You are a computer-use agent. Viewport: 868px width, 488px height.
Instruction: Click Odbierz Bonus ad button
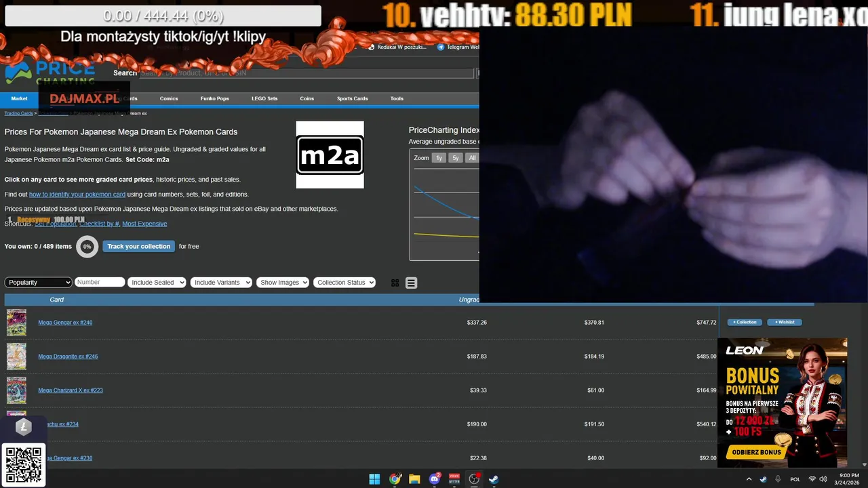point(756,452)
